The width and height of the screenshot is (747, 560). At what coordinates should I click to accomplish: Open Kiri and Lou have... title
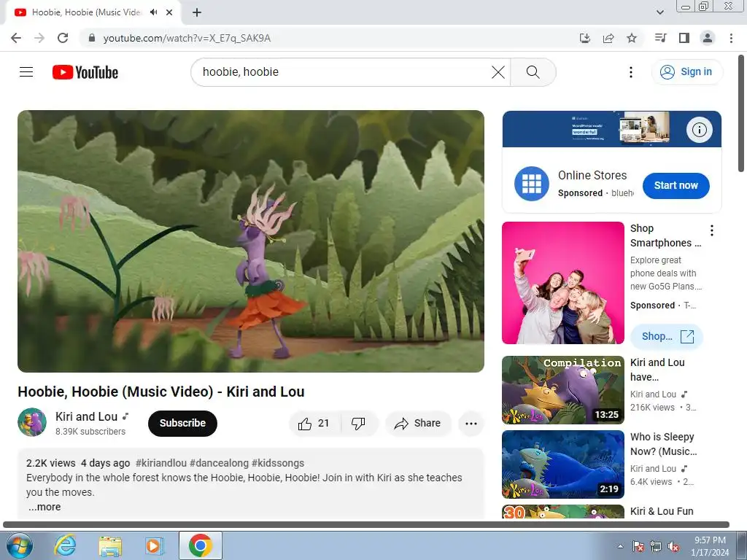click(657, 370)
